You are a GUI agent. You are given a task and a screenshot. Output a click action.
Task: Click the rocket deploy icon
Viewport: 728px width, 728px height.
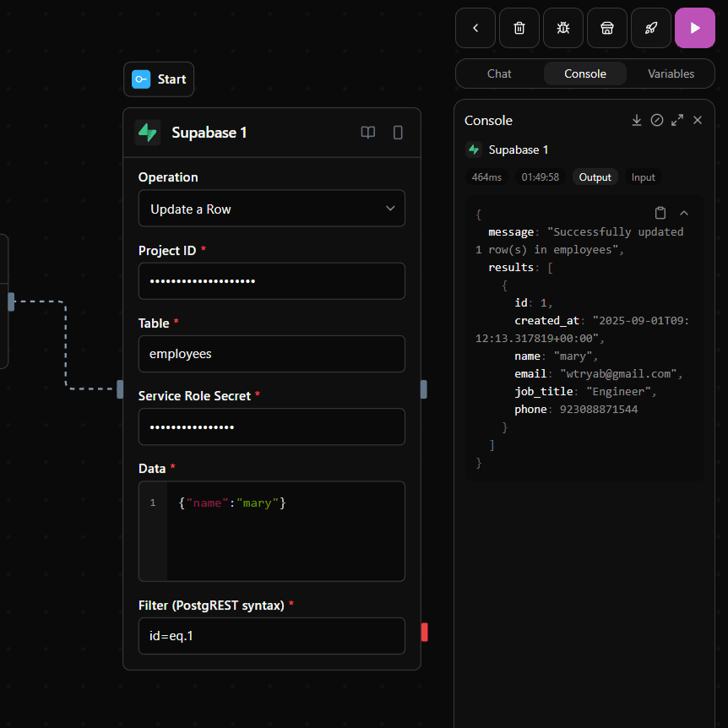click(650, 28)
